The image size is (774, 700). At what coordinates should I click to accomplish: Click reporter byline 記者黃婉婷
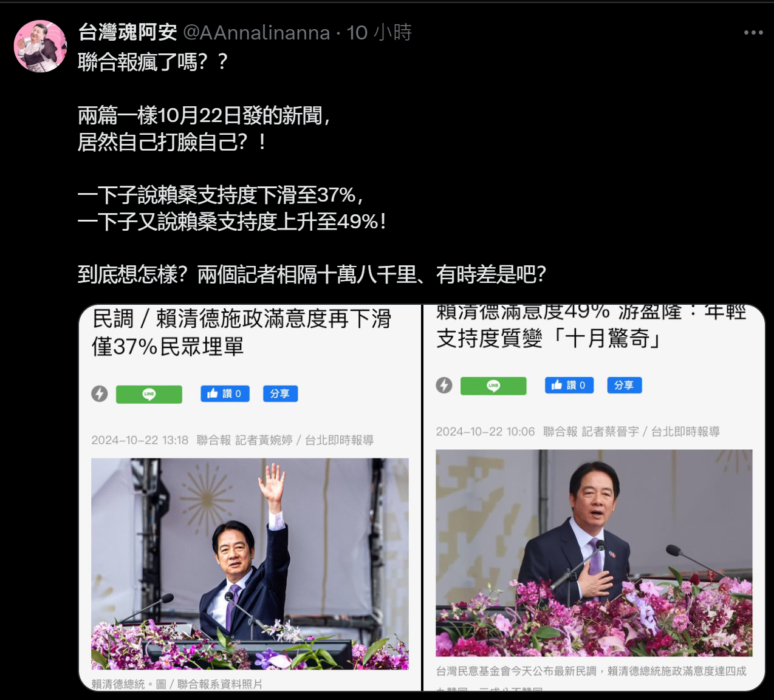(x=264, y=440)
